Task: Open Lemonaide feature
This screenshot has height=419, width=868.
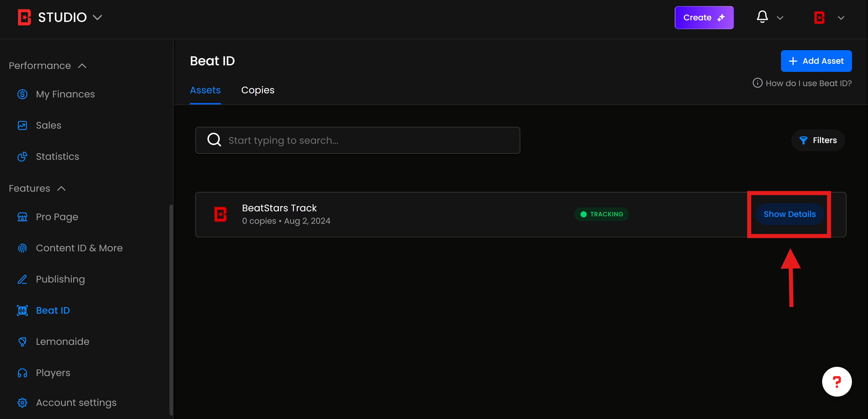Action: pyautogui.click(x=63, y=341)
